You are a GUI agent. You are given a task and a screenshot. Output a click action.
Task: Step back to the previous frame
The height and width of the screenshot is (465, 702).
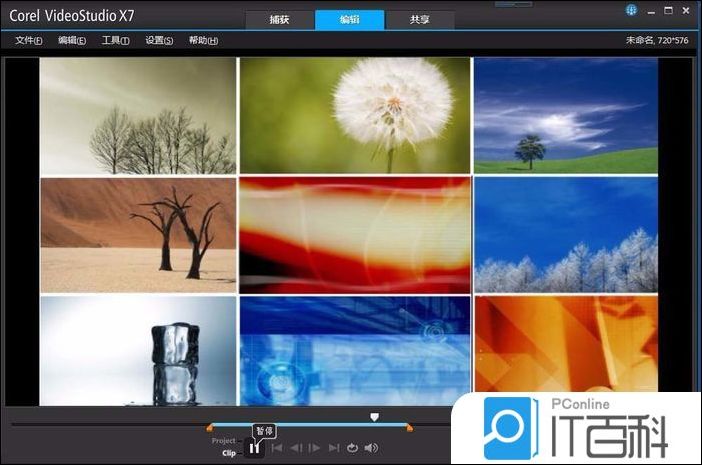296,448
